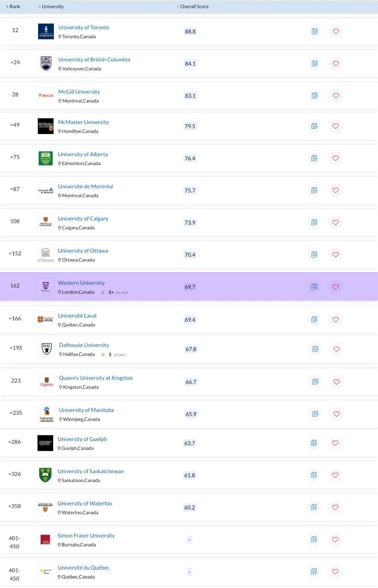This screenshot has width=378, height=588.
Task: Favorite University of Toronto with heart
Action: (336, 31)
